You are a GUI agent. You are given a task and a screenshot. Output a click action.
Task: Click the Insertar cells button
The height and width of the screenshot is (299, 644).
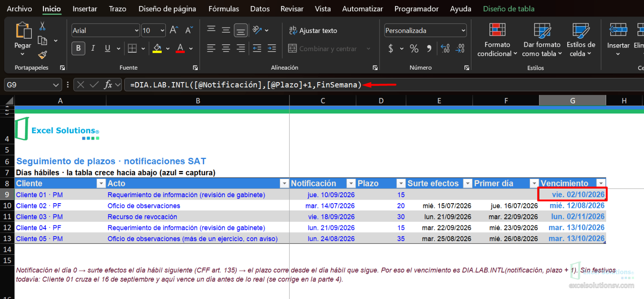coord(618,39)
